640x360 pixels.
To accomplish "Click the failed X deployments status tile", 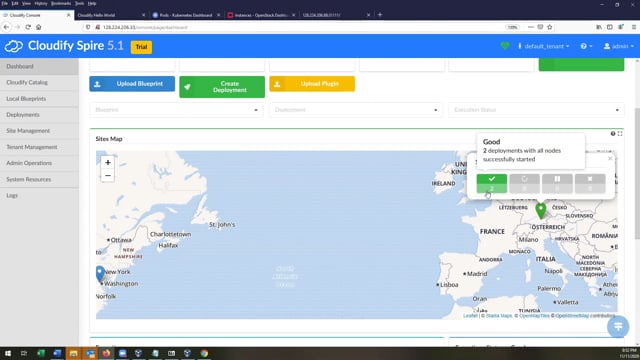I will [590, 183].
